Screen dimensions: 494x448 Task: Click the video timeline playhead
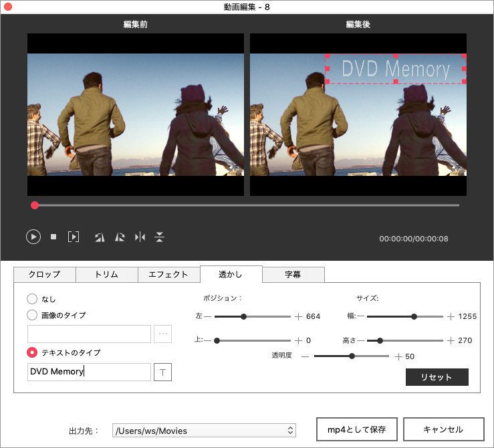(x=35, y=205)
